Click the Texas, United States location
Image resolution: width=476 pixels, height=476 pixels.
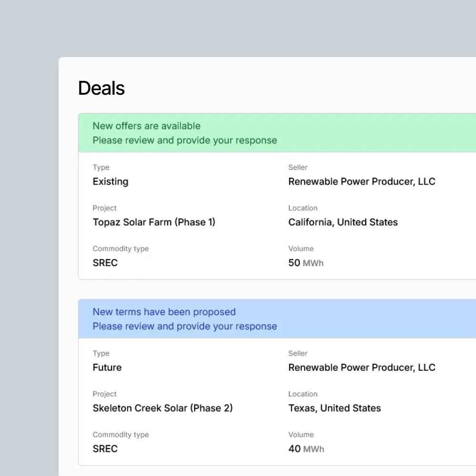pos(335,408)
